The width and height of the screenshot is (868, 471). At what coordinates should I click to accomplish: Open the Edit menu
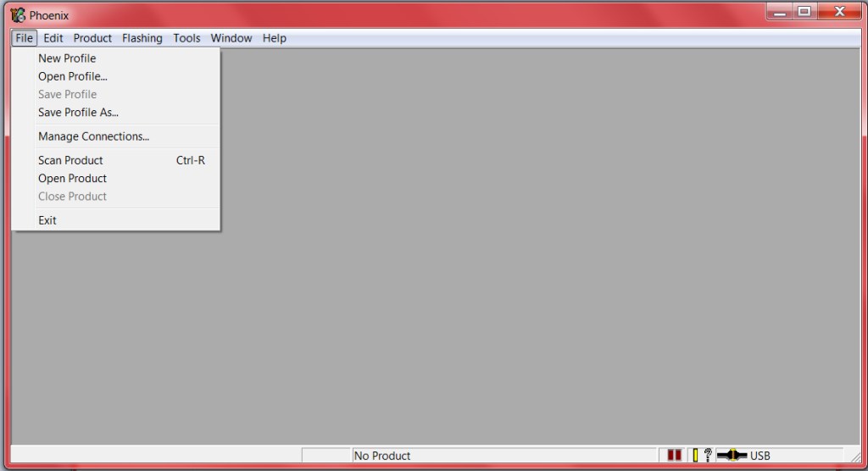pyautogui.click(x=53, y=38)
